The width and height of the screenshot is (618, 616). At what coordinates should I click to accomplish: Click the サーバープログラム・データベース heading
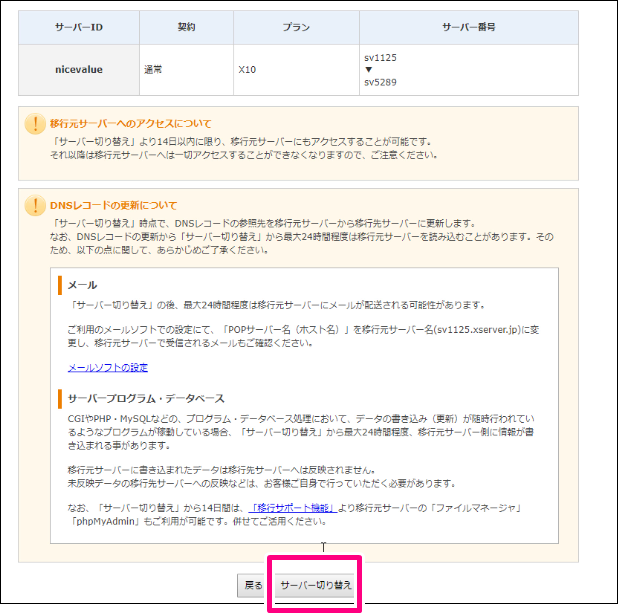(146, 399)
